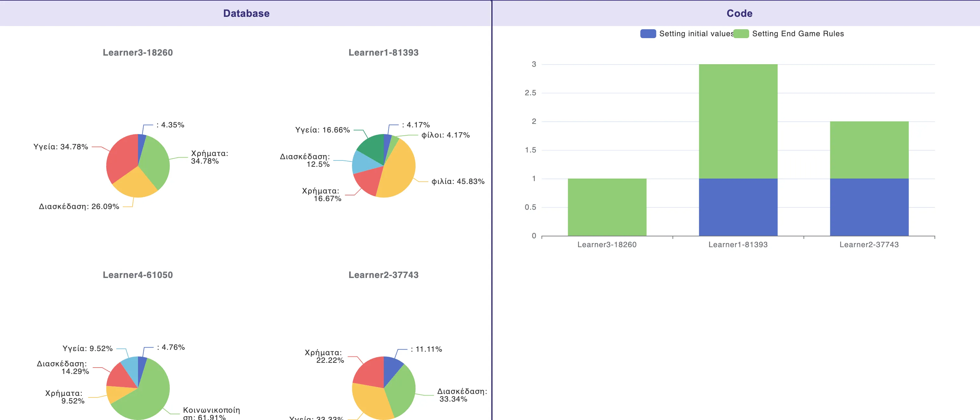Click Learner2-37743 green bar segment

869,150
